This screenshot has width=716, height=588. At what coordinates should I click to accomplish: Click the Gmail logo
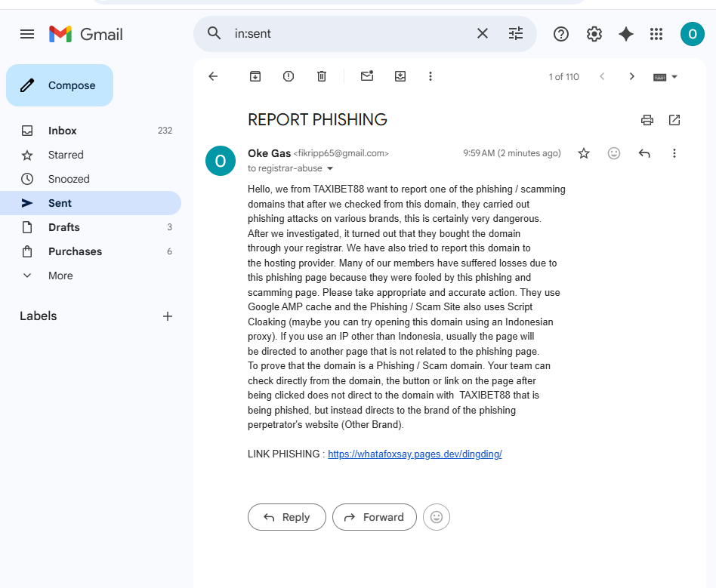point(86,34)
